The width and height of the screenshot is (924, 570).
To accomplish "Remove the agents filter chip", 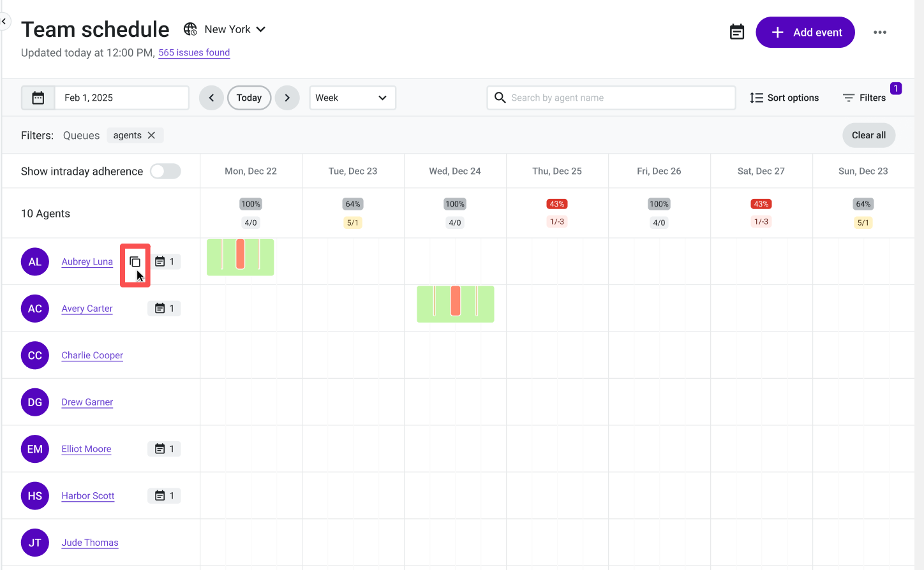I will (x=151, y=135).
